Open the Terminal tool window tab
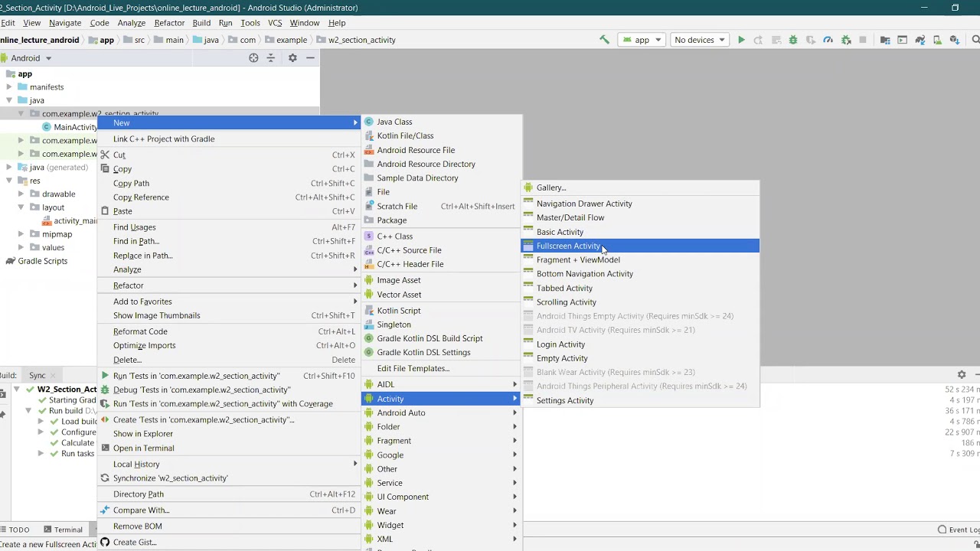980x551 pixels. (63, 530)
